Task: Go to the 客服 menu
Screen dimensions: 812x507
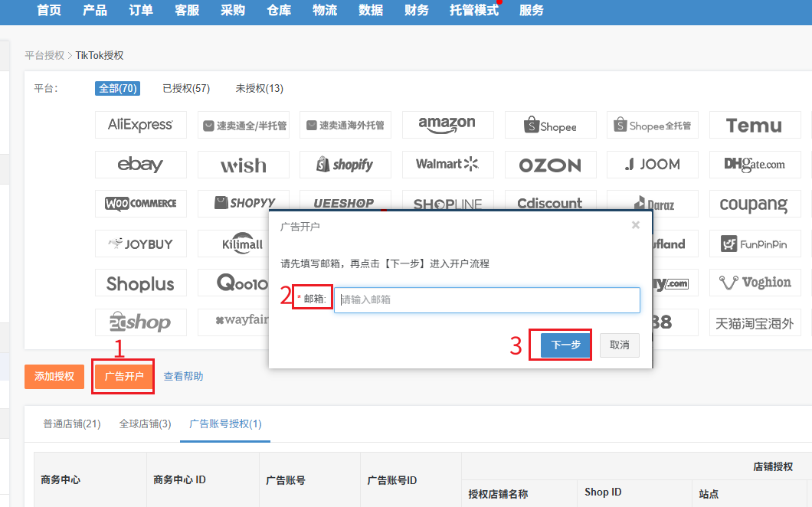Action: click(x=187, y=11)
